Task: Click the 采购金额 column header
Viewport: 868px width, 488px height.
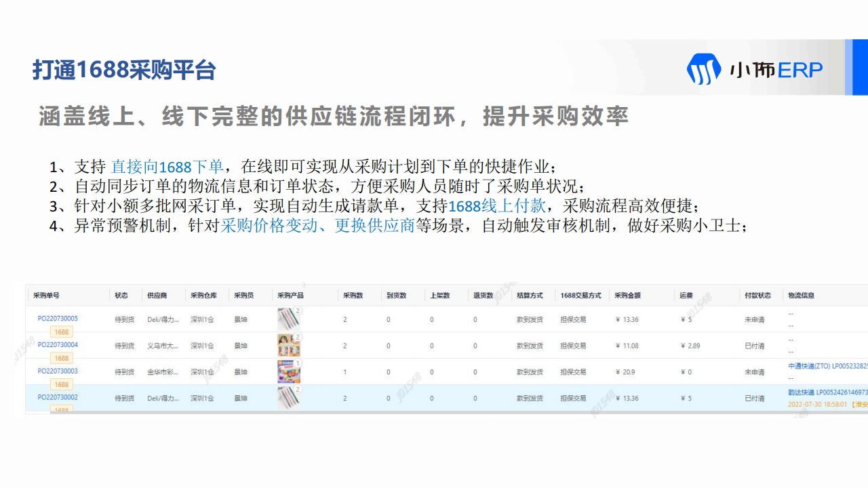Action: tap(628, 296)
